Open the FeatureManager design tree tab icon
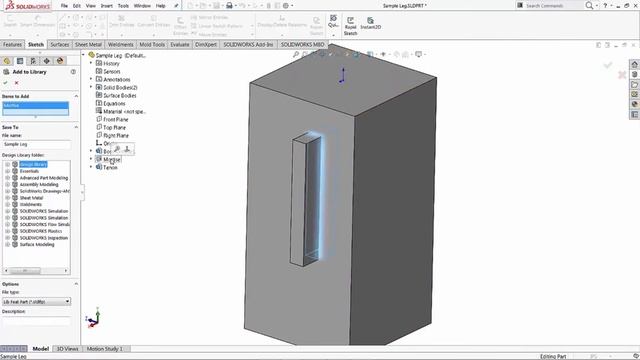640x360 pixels. click(7, 61)
